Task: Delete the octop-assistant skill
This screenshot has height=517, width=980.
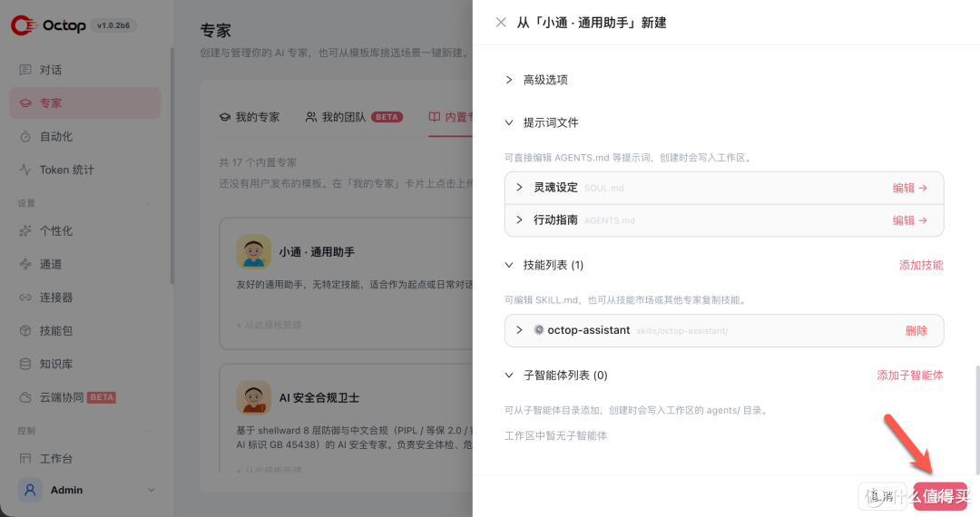Action: (x=916, y=331)
